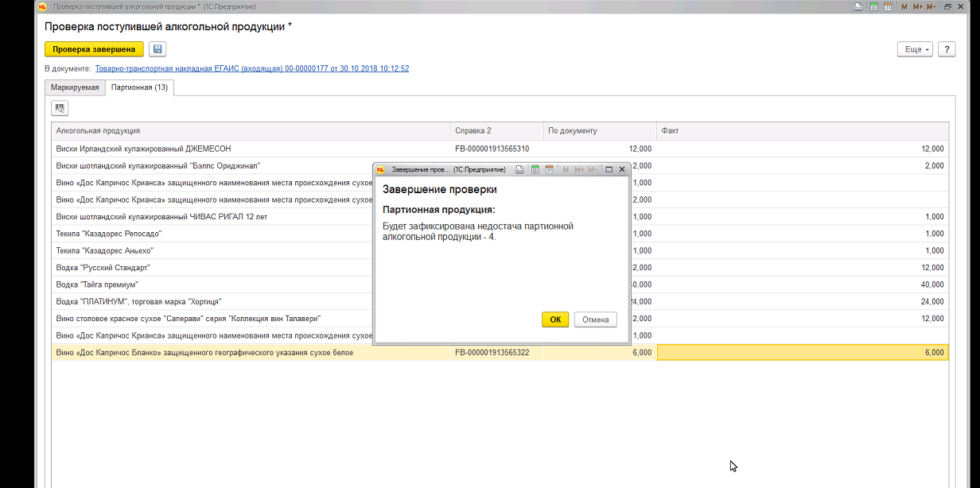Click Факт value 40,000 for Тайга премиум
The height and width of the screenshot is (488, 980).
tap(803, 285)
